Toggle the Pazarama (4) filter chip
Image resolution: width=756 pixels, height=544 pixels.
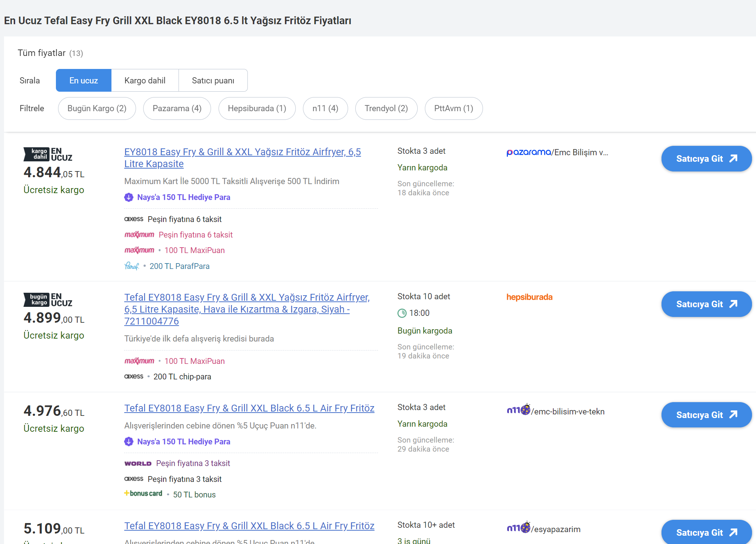[177, 108]
